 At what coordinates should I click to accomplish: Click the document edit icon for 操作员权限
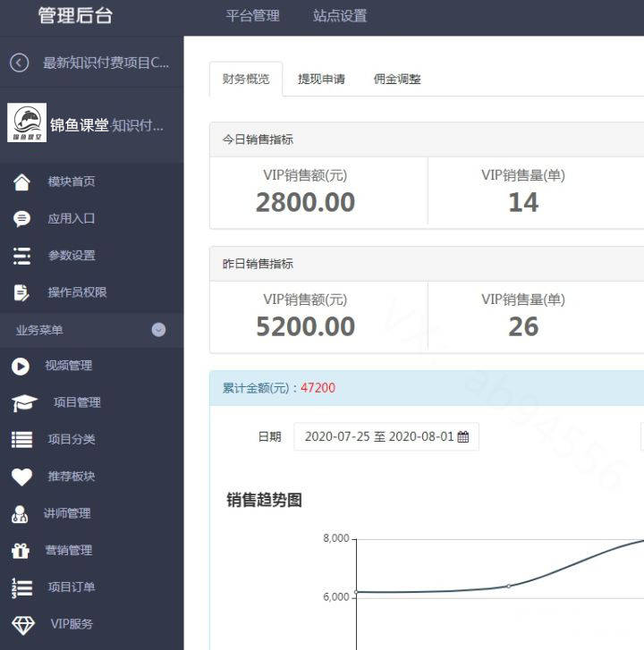[21, 292]
